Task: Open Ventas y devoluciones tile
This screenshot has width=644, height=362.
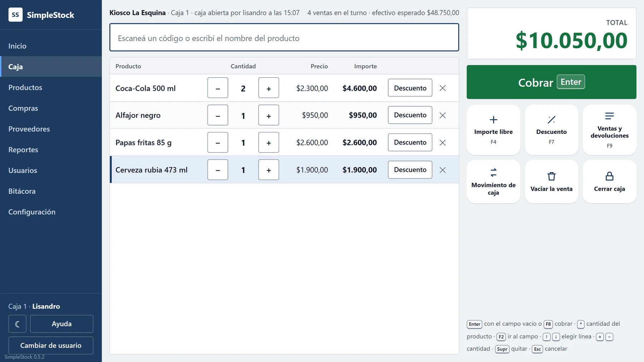Action: pos(609,130)
